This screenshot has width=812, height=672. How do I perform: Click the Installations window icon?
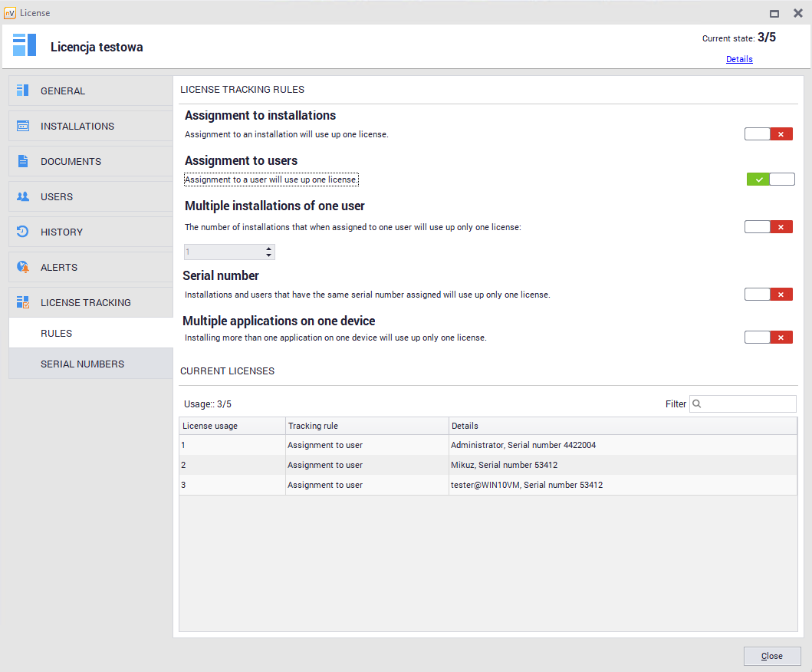click(x=23, y=126)
